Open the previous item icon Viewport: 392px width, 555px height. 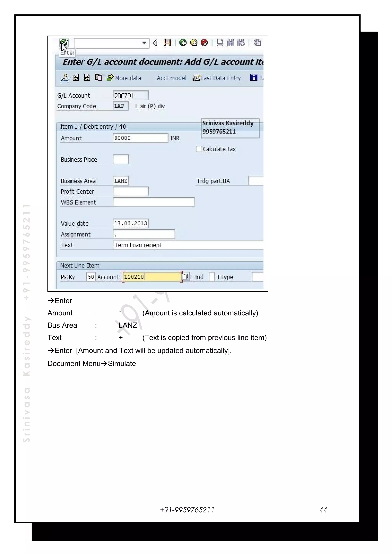pyautogui.click(x=76, y=78)
